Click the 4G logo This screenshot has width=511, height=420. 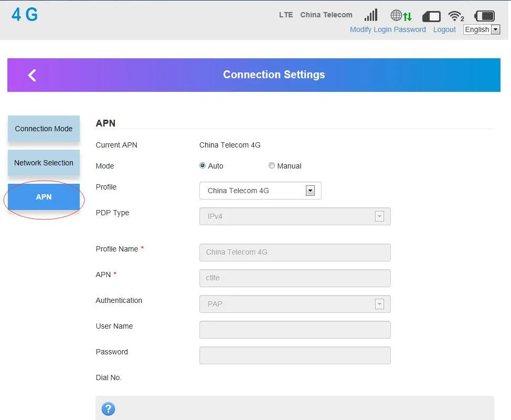(x=25, y=15)
